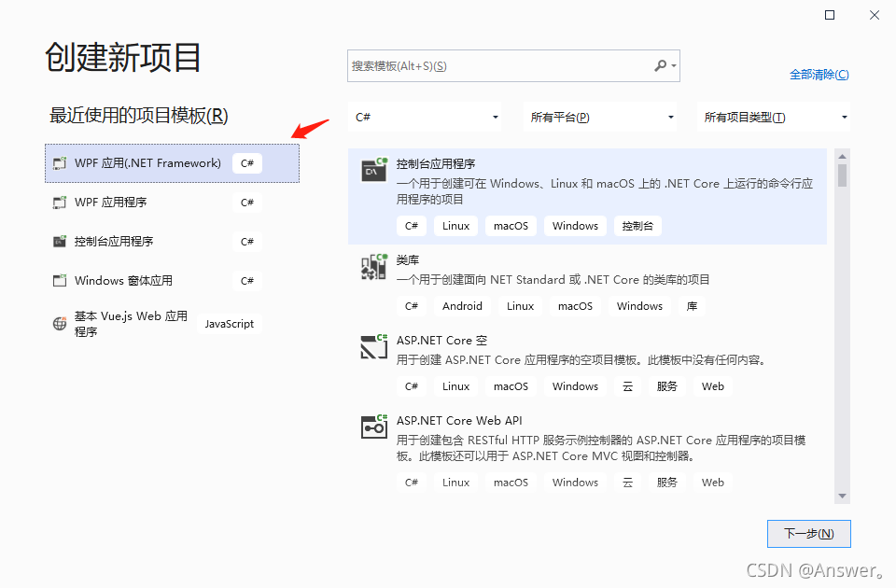The width and height of the screenshot is (896, 588).
Task: Click the scrollbar up arrow
Action: [842, 157]
